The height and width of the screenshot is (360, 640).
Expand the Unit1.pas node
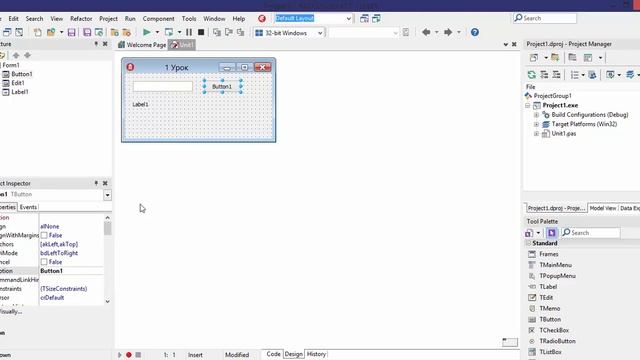click(x=537, y=133)
